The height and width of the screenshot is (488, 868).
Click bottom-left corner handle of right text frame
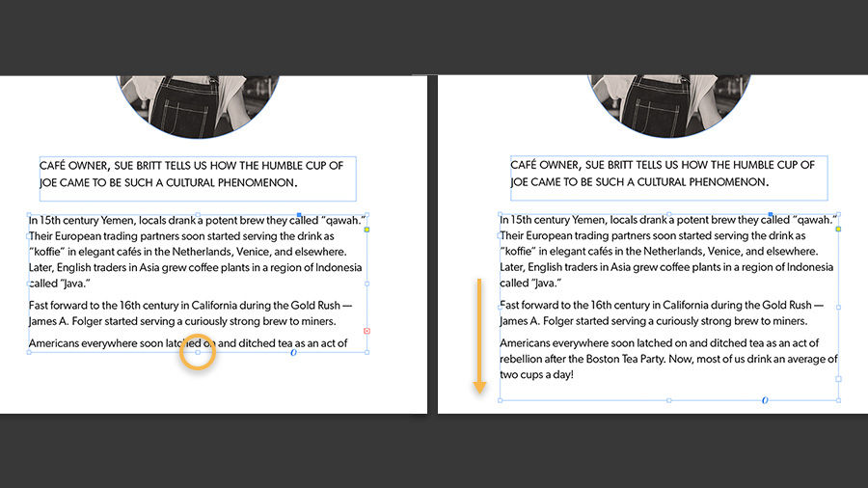coord(500,400)
